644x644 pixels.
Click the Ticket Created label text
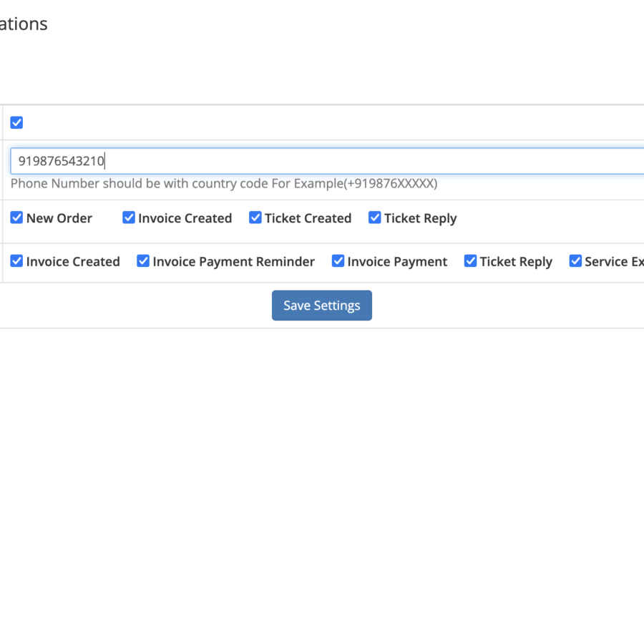308,219
